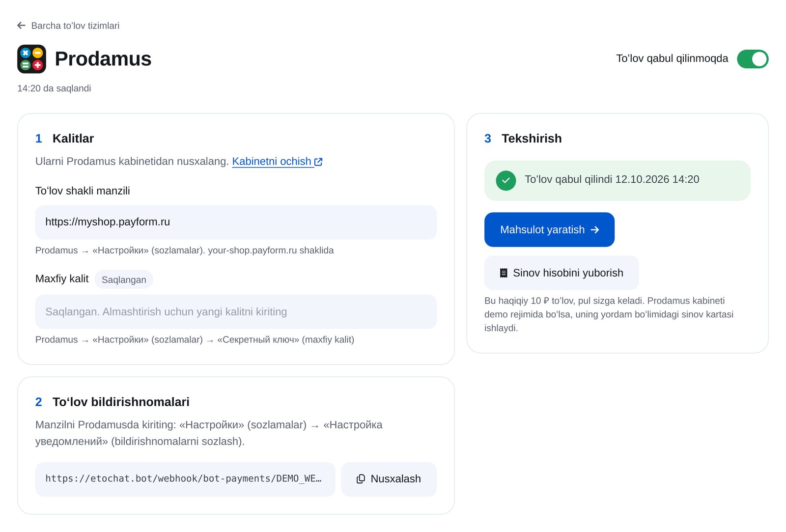The image size is (786, 532).
Task: Click the Mahsulot yaratish button
Action: click(x=549, y=230)
